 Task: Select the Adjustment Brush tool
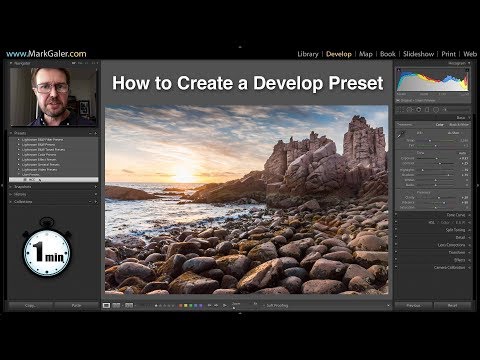point(445,110)
